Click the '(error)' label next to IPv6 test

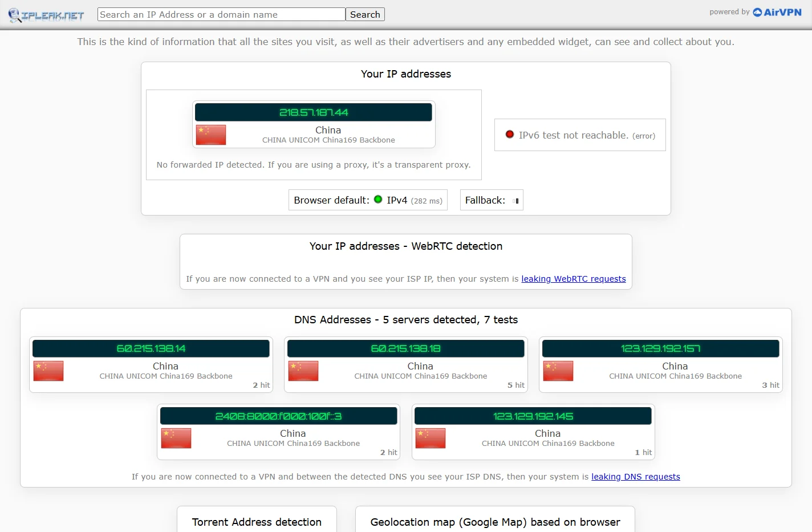point(644,136)
